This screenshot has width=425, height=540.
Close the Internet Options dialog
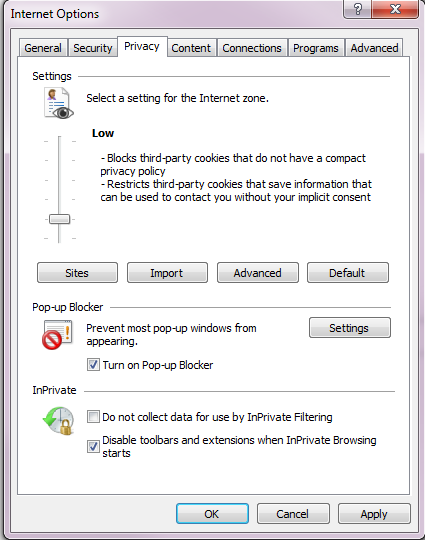395,9
